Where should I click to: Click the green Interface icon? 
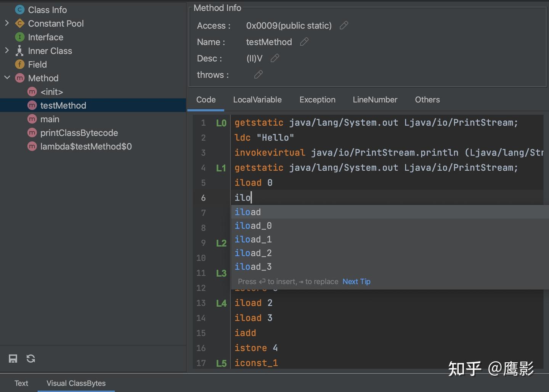tap(20, 37)
